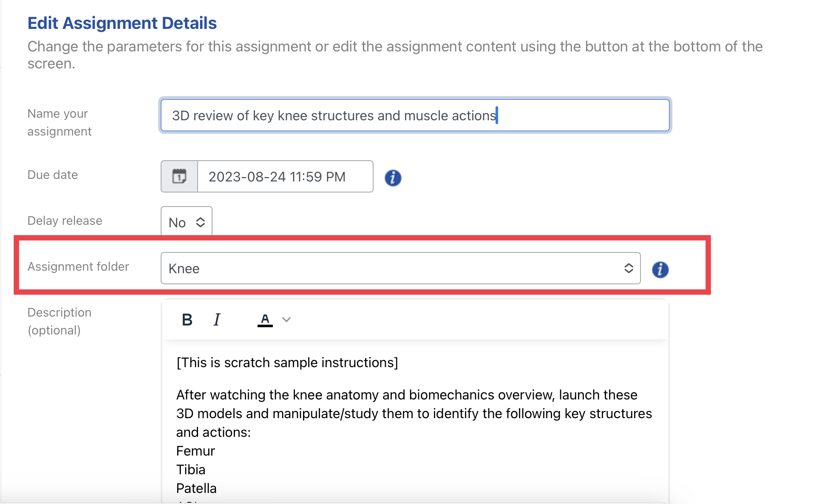
Task: Select the text color tool in the editor
Action: click(x=264, y=320)
